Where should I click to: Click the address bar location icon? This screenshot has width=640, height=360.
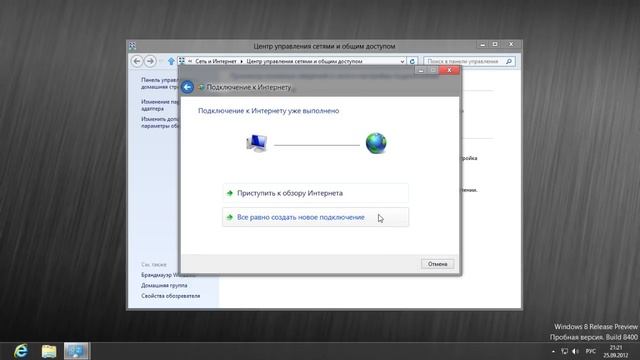[x=182, y=61]
